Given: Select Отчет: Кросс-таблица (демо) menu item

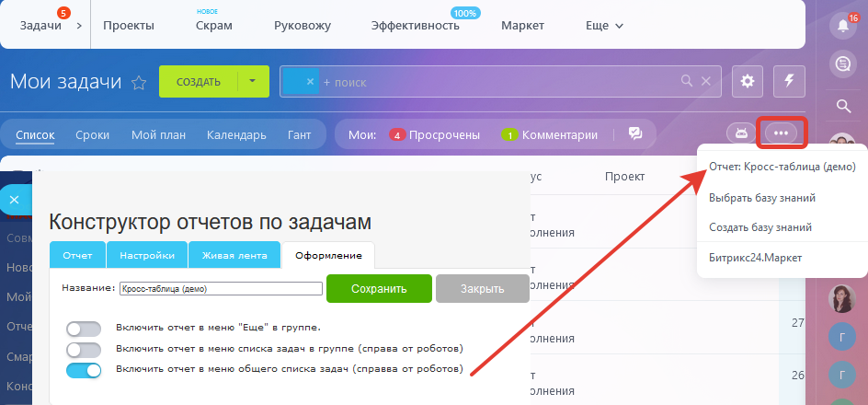Looking at the screenshot, I should (x=782, y=168).
